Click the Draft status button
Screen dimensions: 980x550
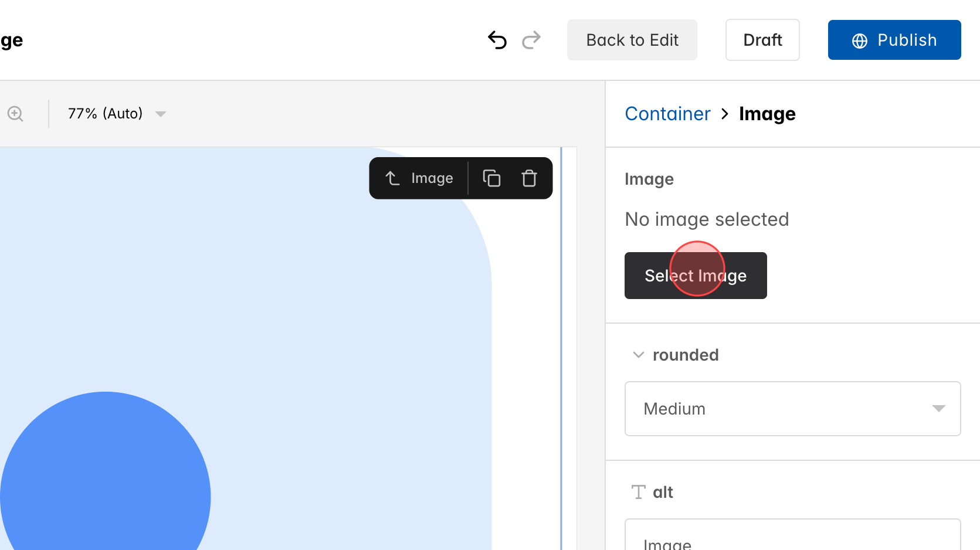pyautogui.click(x=762, y=40)
